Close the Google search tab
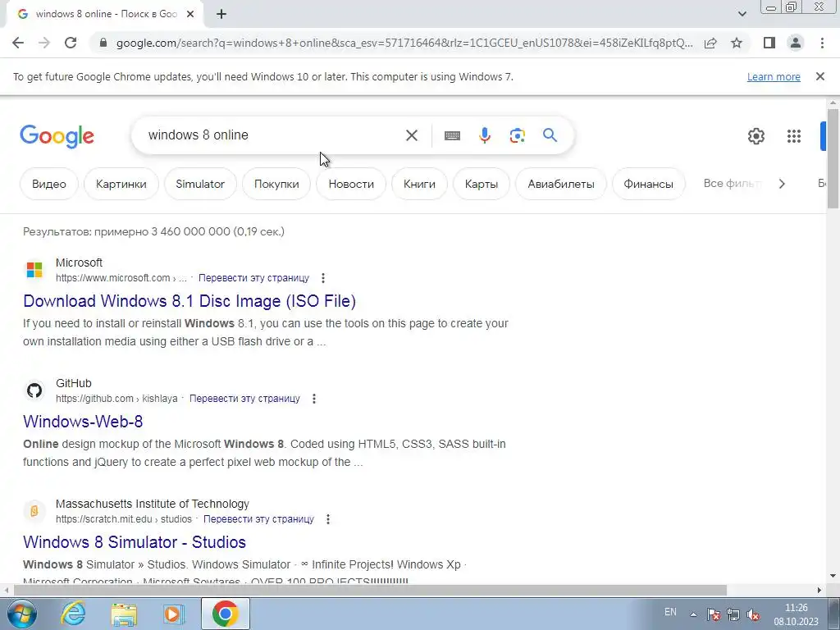The width and height of the screenshot is (840, 630). [x=190, y=15]
